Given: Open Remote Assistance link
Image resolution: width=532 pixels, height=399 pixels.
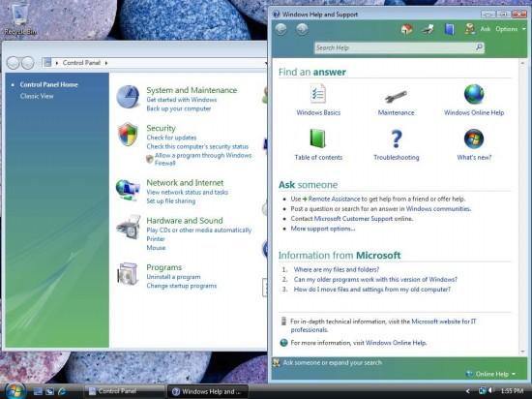Looking at the screenshot, I should 334,199.
